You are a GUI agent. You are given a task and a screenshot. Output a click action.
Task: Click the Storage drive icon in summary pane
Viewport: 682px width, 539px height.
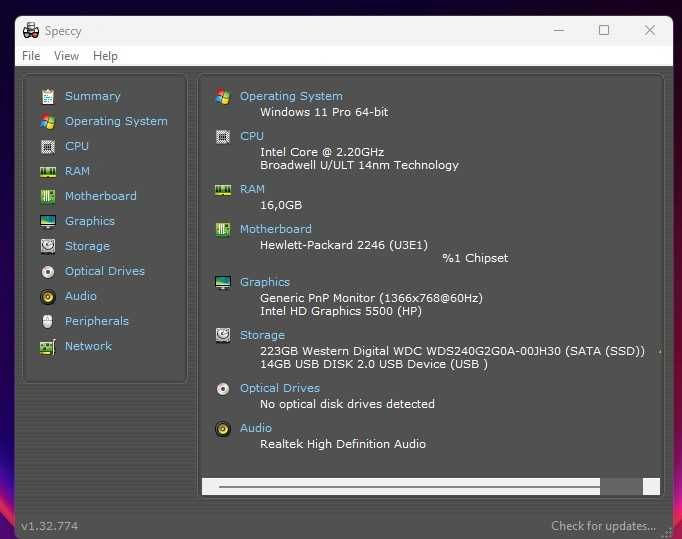click(x=223, y=335)
